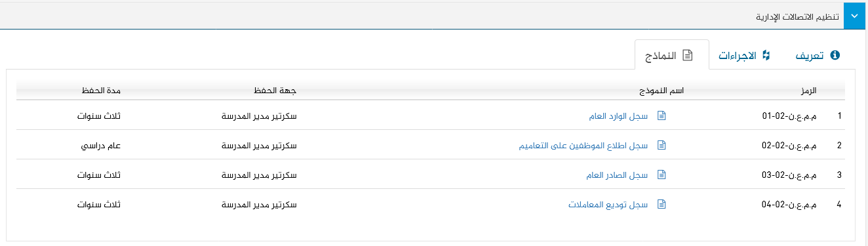Click document icon next to سجل الوارد العام
868x246 pixels.
pyautogui.click(x=661, y=115)
